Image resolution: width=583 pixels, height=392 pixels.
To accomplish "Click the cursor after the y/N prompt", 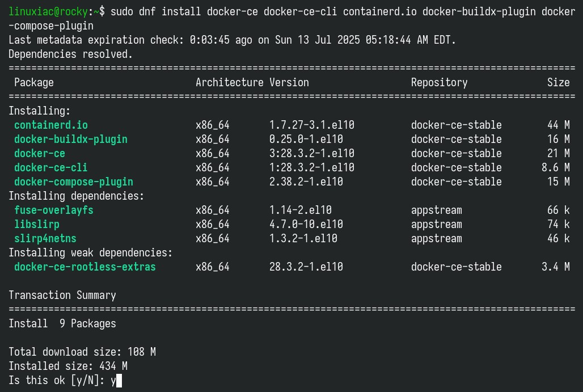I will (x=119, y=381).
